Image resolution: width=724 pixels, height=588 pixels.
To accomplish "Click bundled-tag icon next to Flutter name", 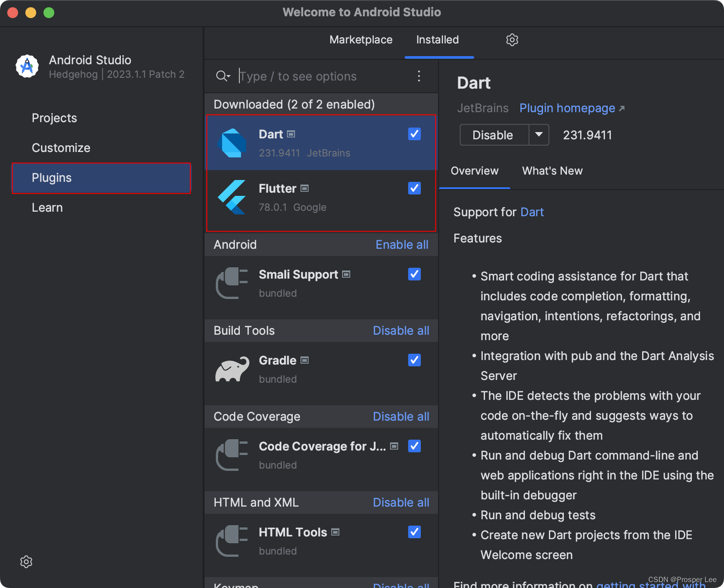I will tap(305, 189).
